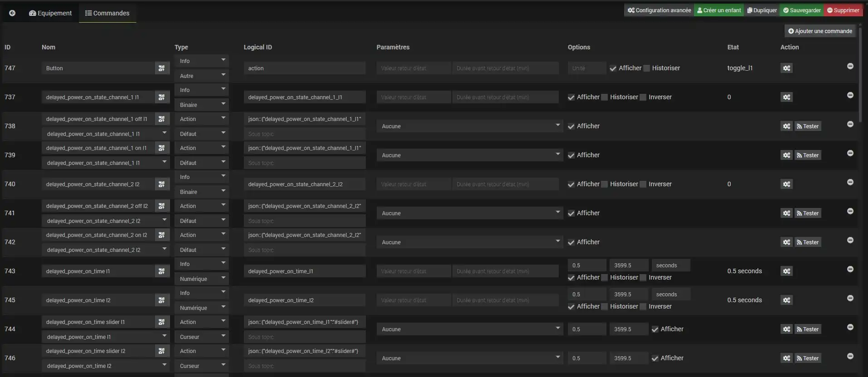868x377 pixels.
Task: Click the Sauvegarder button
Action: pyautogui.click(x=801, y=10)
